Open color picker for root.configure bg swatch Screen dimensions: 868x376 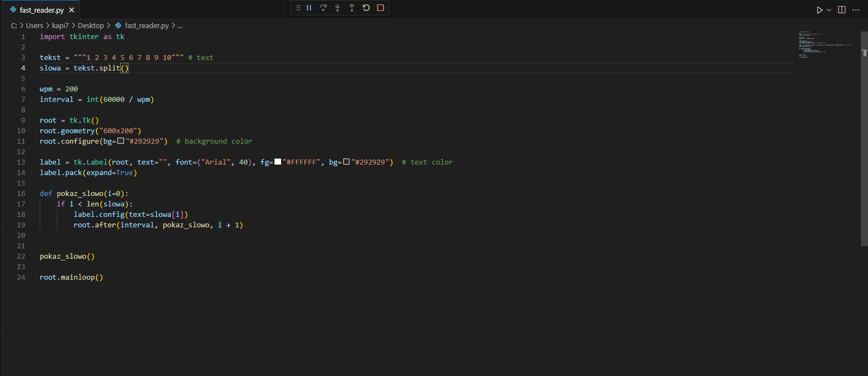[x=121, y=141]
